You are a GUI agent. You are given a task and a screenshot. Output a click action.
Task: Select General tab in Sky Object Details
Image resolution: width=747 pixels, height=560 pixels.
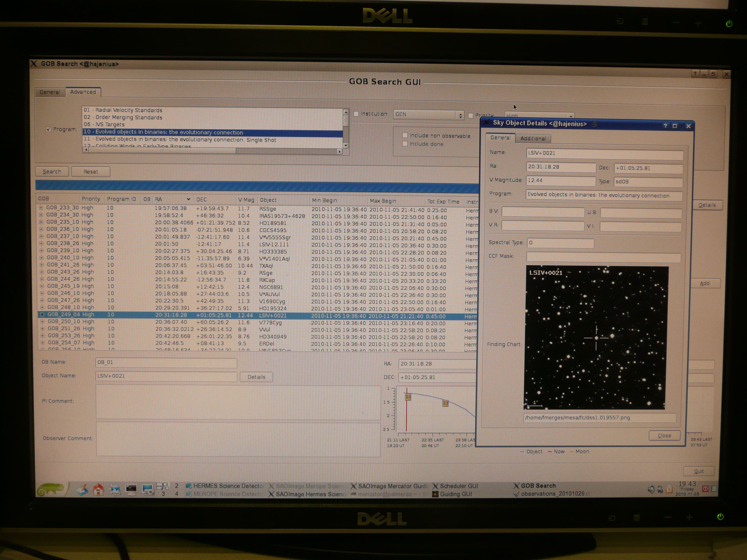[500, 138]
